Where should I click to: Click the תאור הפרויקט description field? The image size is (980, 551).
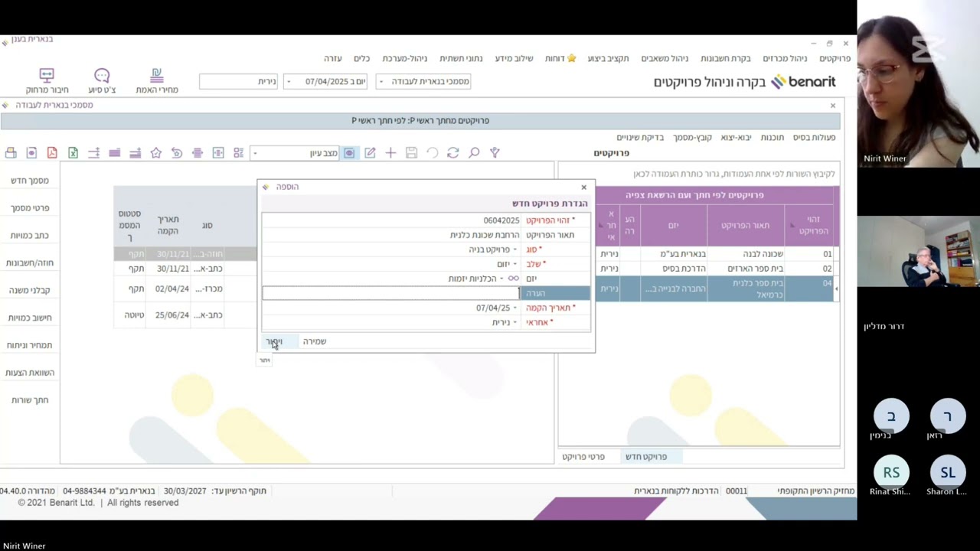point(391,235)
